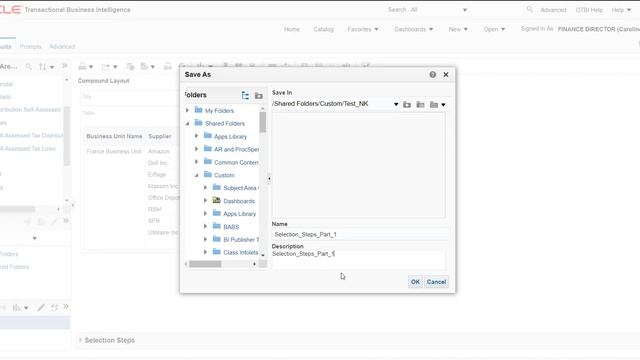Open subject area sort dropdown icon

(x=46, y=67)
